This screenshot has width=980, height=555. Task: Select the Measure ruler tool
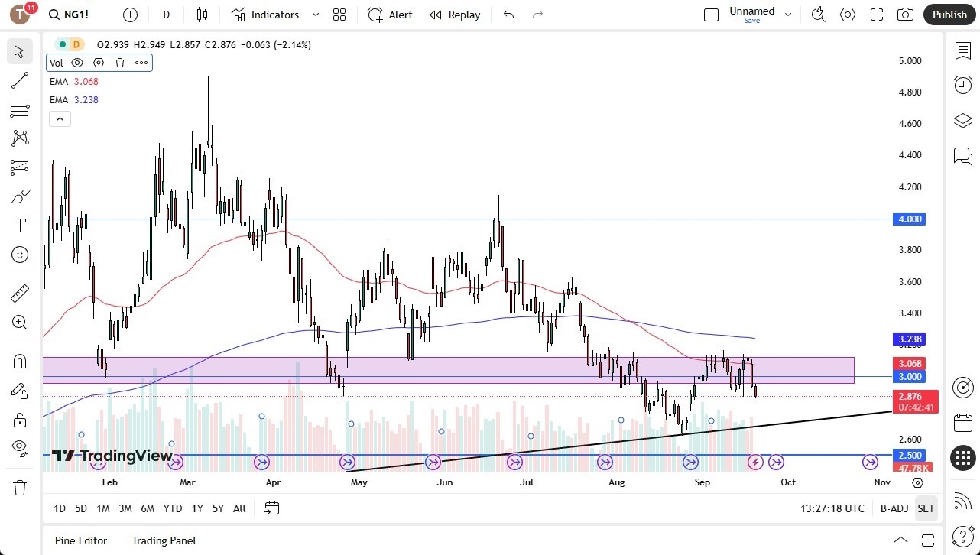(x=20, y=293)
